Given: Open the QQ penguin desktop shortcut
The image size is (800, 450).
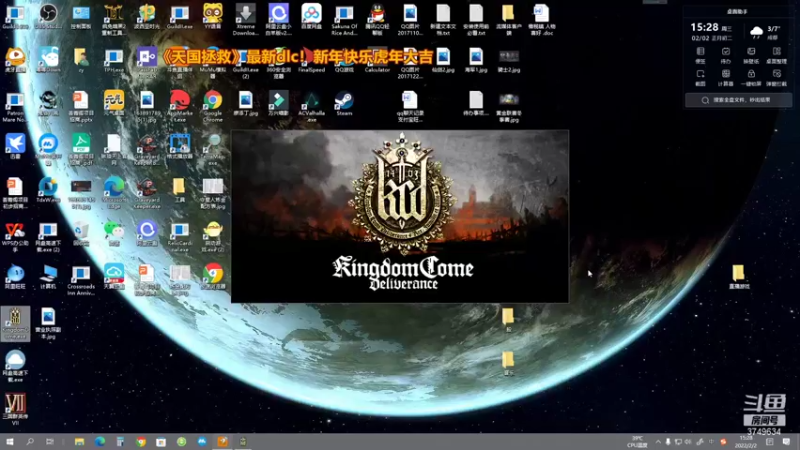Looking at the screenshot, I should click(x=377, y=19).
